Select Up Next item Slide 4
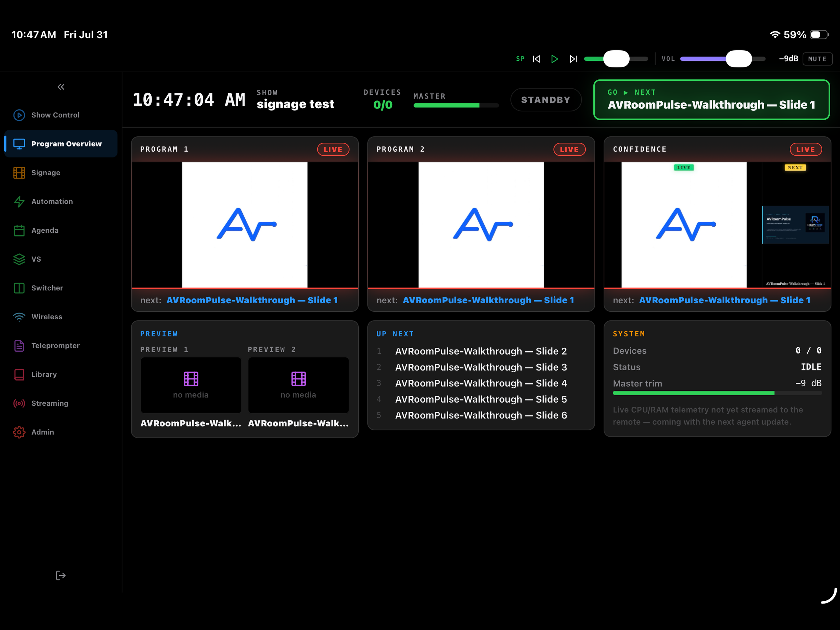This screenshot has height=630, width=840. [481, 383]
